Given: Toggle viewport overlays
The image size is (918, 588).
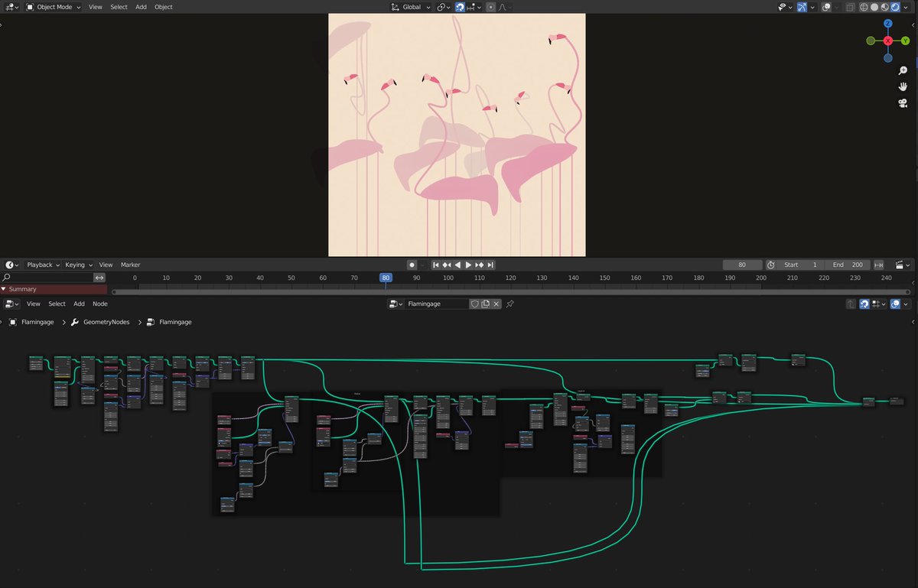Looking at the screenshot, I should point(827,7).
